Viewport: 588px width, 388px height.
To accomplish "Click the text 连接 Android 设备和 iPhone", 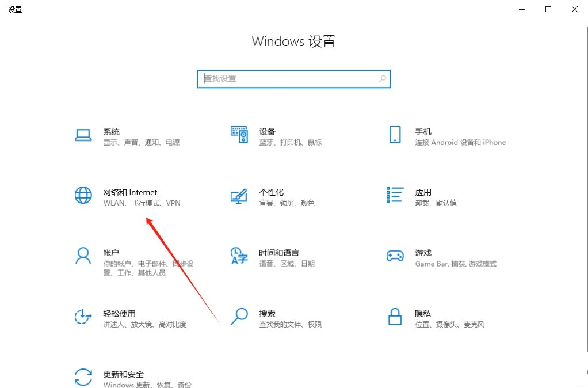I will click(460, 143).
